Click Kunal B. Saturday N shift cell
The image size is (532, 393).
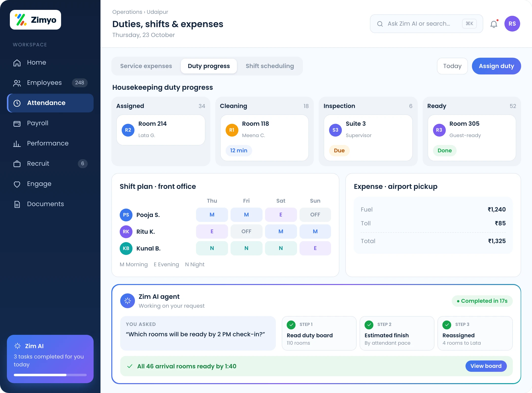[281, 248]
